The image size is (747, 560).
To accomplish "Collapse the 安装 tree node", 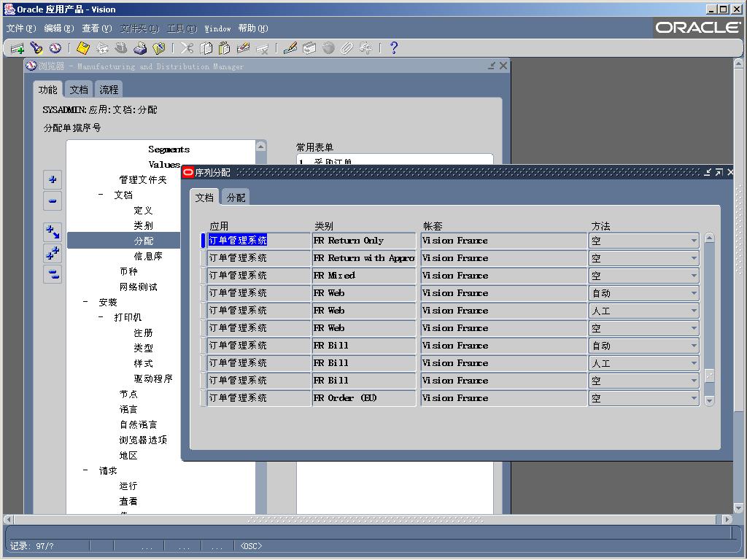I will [86, 302].
